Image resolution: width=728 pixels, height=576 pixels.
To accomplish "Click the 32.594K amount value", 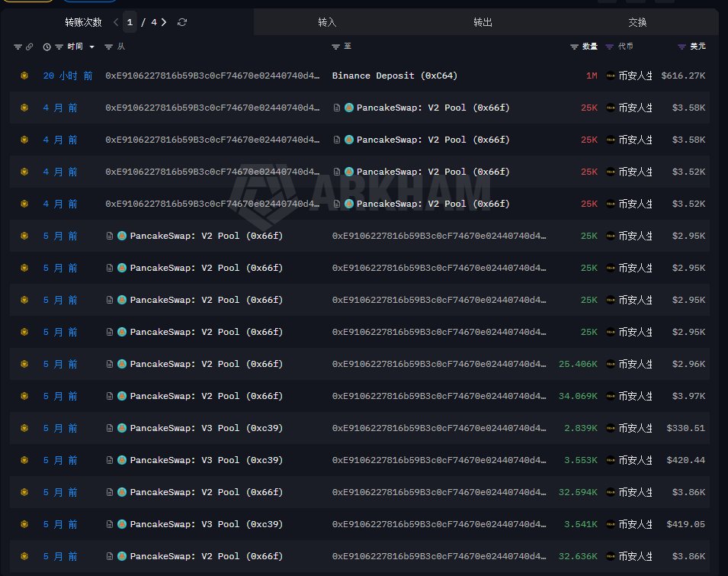I will [578, 492].
